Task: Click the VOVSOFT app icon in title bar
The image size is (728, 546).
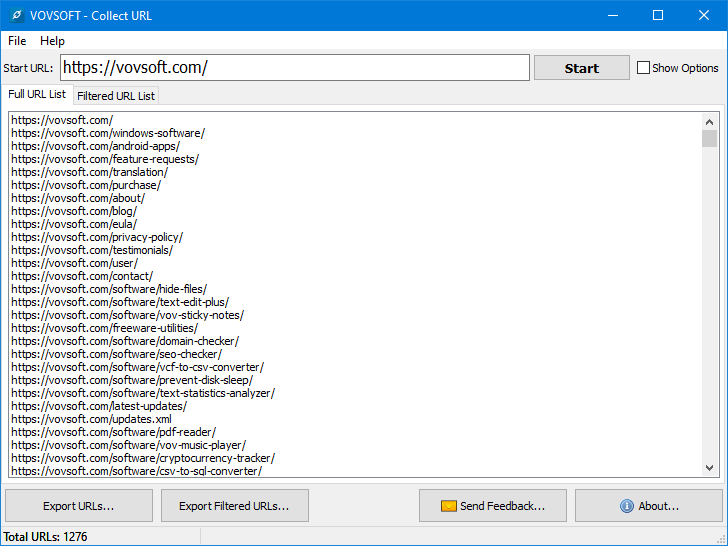Action: pos(16,15)
